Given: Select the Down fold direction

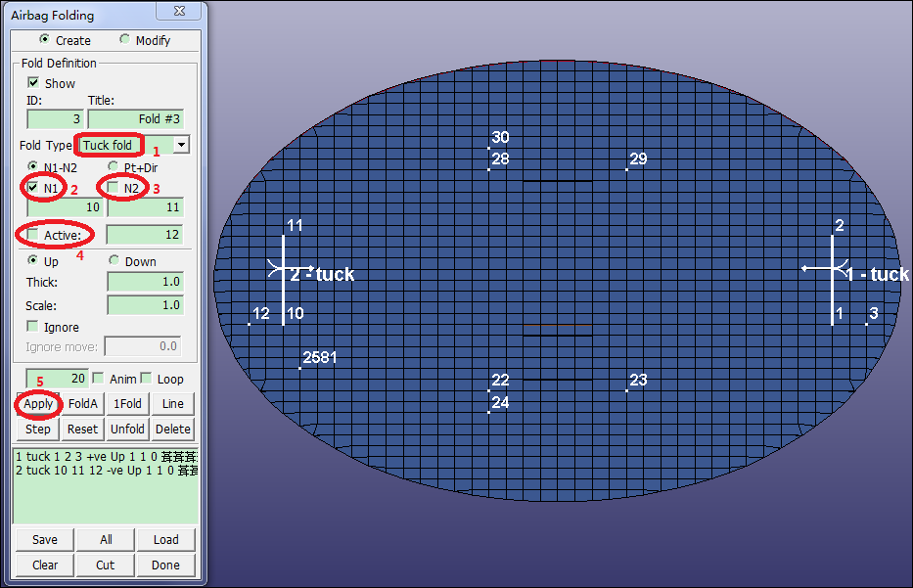Looking at the screenshot, I should click(114, 261).
